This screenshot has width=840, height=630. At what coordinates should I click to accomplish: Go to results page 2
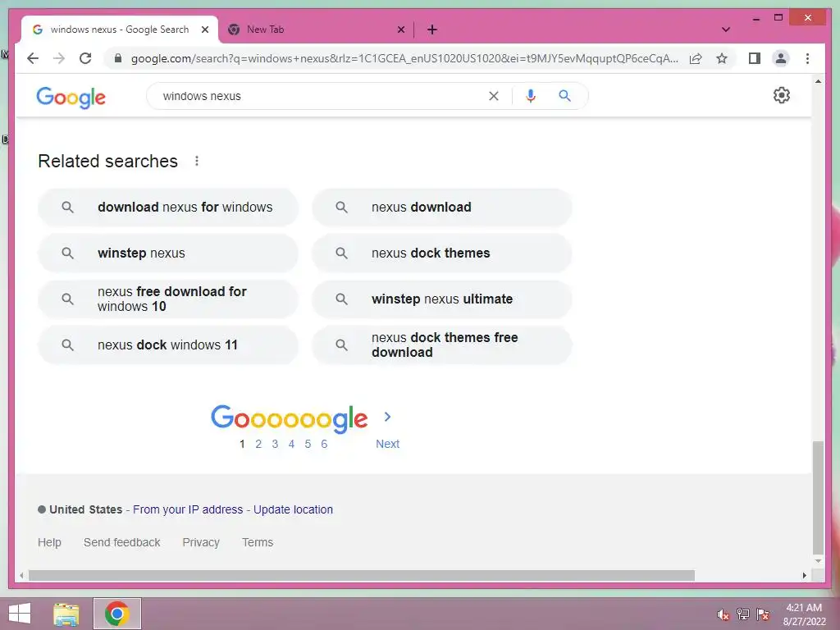[258, 444]
